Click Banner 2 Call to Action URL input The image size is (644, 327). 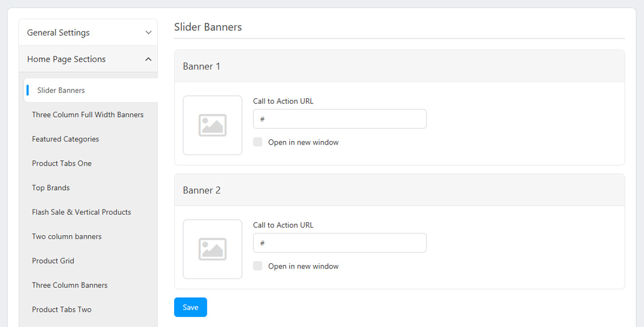click(340, 243)
